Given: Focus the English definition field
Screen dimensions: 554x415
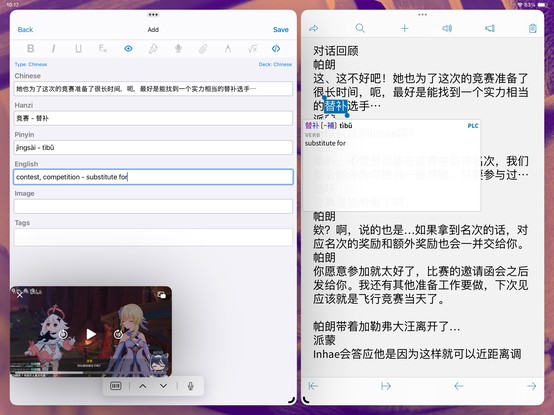Looking at the screenshot, I should click(153, 177).
